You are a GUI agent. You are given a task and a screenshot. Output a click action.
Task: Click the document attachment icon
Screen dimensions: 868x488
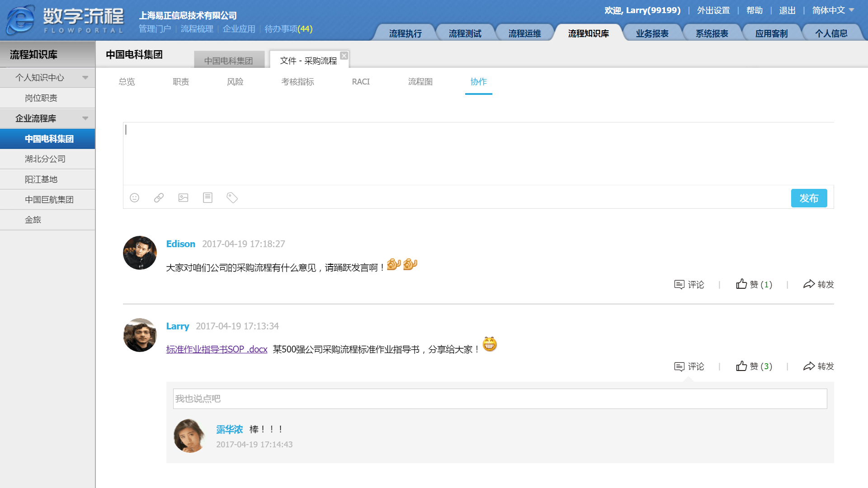(208, 198)
